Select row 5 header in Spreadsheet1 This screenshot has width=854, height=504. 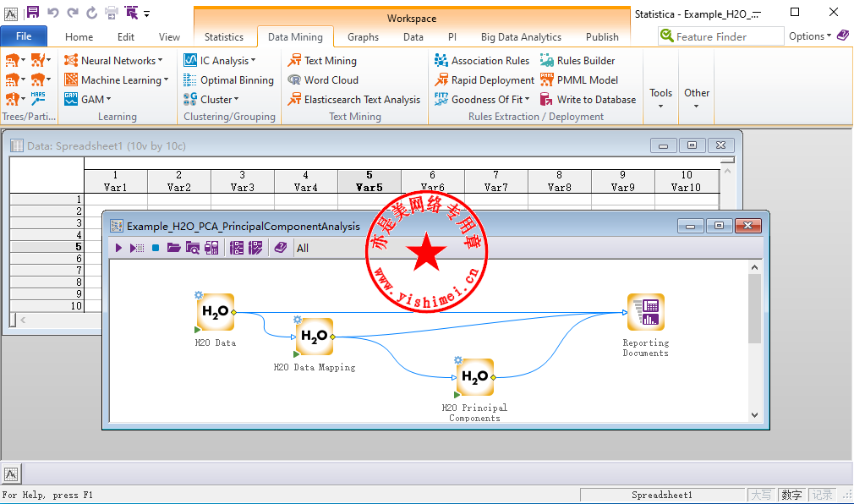coord(47,247)
